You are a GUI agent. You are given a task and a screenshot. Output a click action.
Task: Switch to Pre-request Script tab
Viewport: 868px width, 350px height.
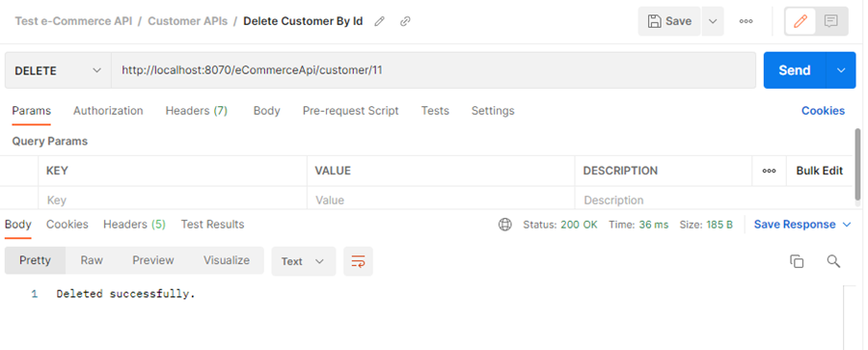click(350, 111)
